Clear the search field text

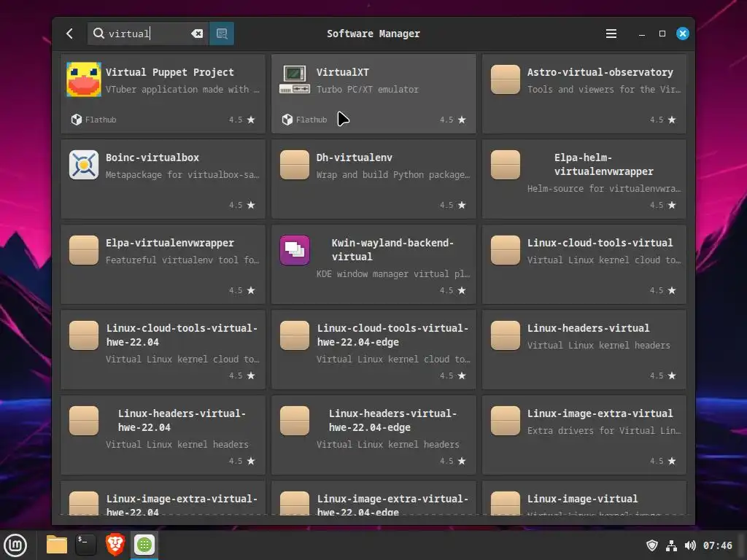[x=197, y=34]
